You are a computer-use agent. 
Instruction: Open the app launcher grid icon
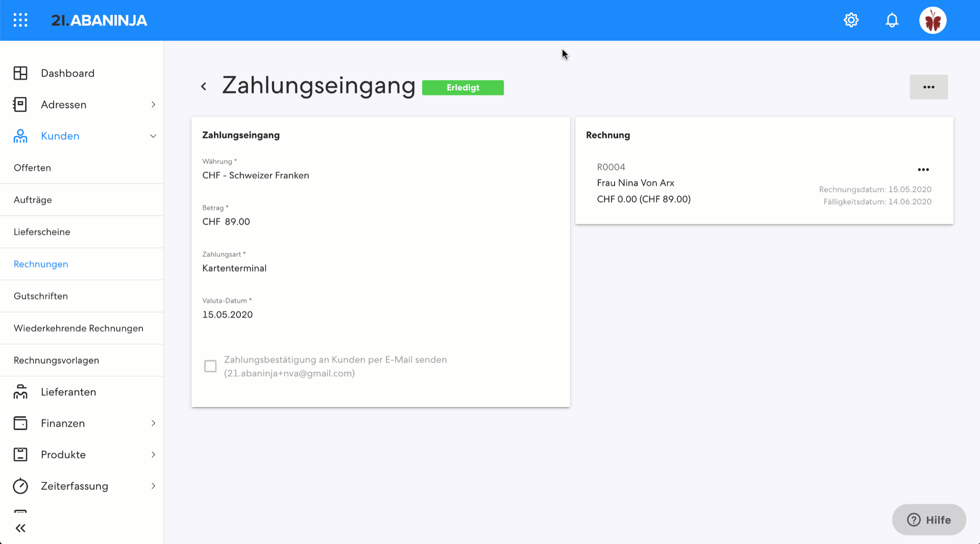click(20, 20)
